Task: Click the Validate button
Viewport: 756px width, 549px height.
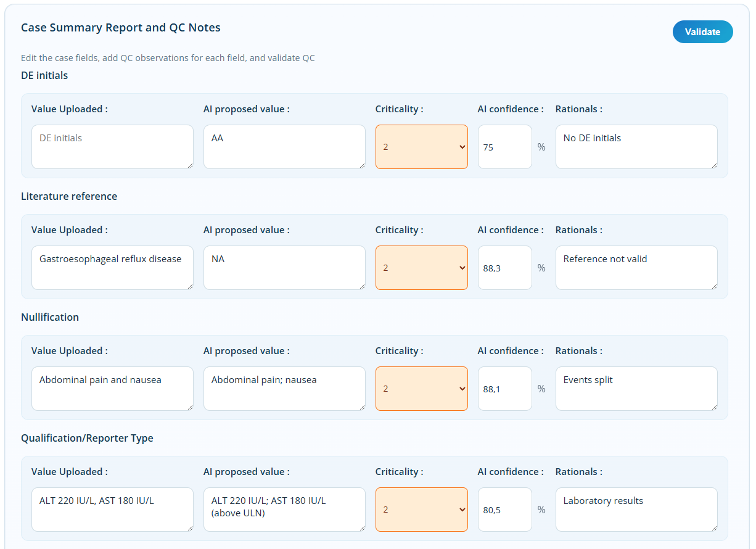Action: click(702, 31)
